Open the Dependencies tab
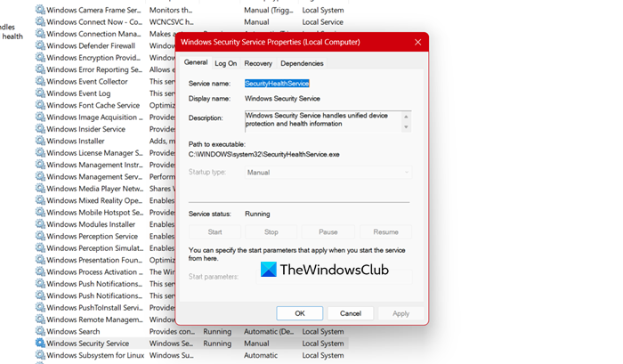Screen dimensions: 623x364 tap(302, 63)
